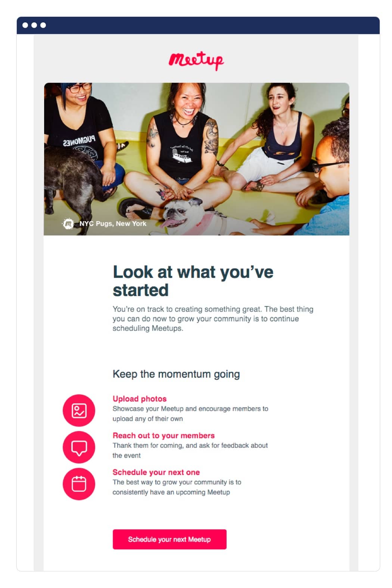Follow the Reach out to your members link
This screenshot has width=392, height=588.
[164, 436]
